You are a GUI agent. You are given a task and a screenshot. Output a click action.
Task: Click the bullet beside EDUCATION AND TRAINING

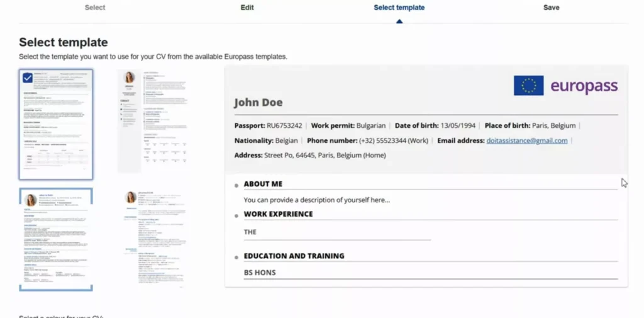[x=236, y=258]
